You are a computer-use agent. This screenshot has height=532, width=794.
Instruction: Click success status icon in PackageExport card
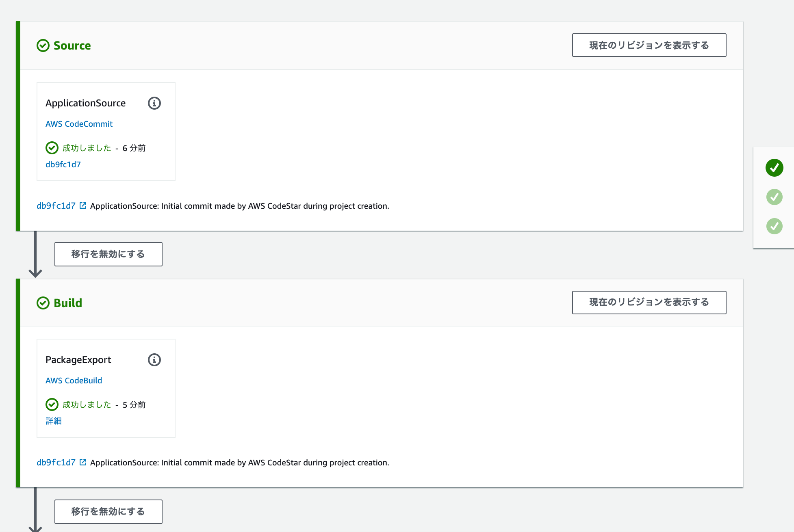click(52, 404)
